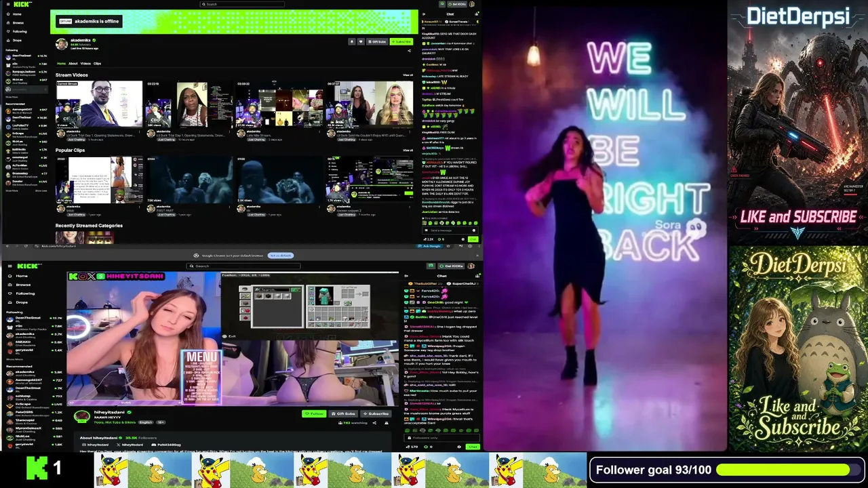Expand Show More under Following in akademiks window
Viewport: 868px width, 488px height.
12,97
